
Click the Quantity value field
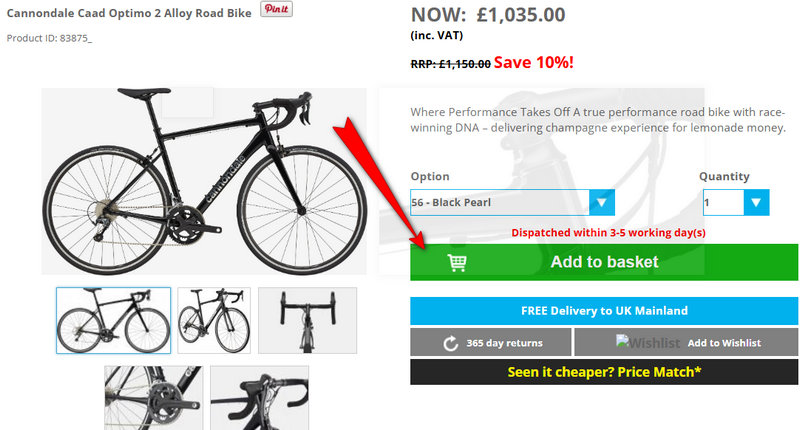pos(722,203)
